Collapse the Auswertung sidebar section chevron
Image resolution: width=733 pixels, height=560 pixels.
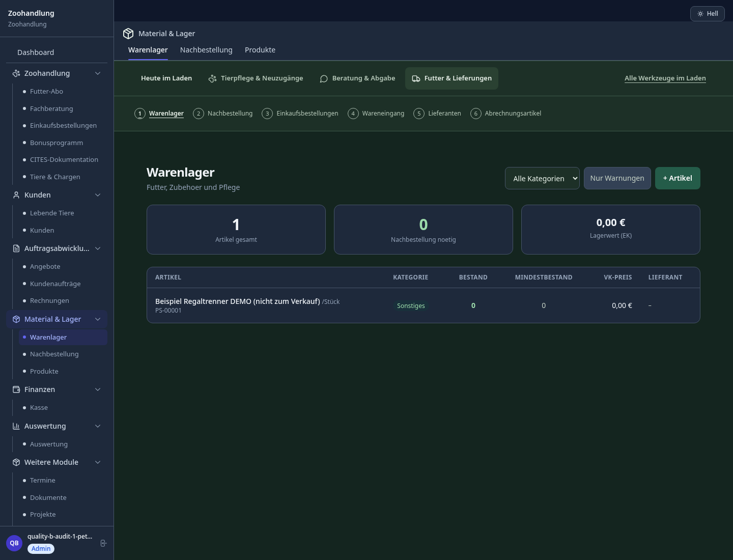point(98,426)
